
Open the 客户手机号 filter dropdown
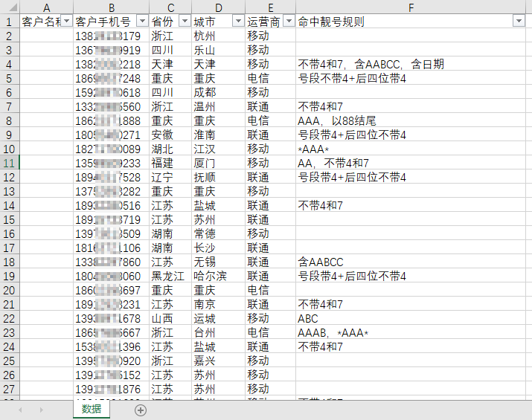(141, 22)
